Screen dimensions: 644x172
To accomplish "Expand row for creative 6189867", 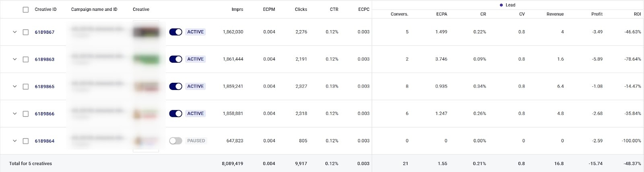I will coord(15,32).
